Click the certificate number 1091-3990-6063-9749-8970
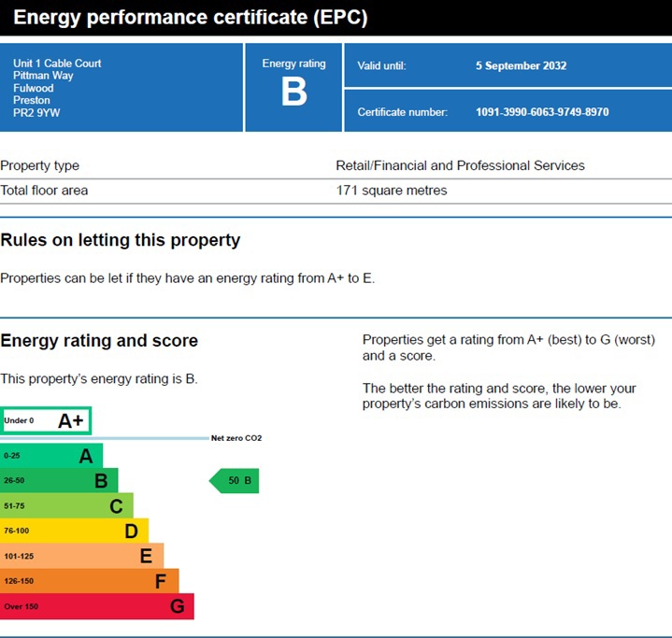The width and height of the screenshot is (672, 638). click(542, 112)
